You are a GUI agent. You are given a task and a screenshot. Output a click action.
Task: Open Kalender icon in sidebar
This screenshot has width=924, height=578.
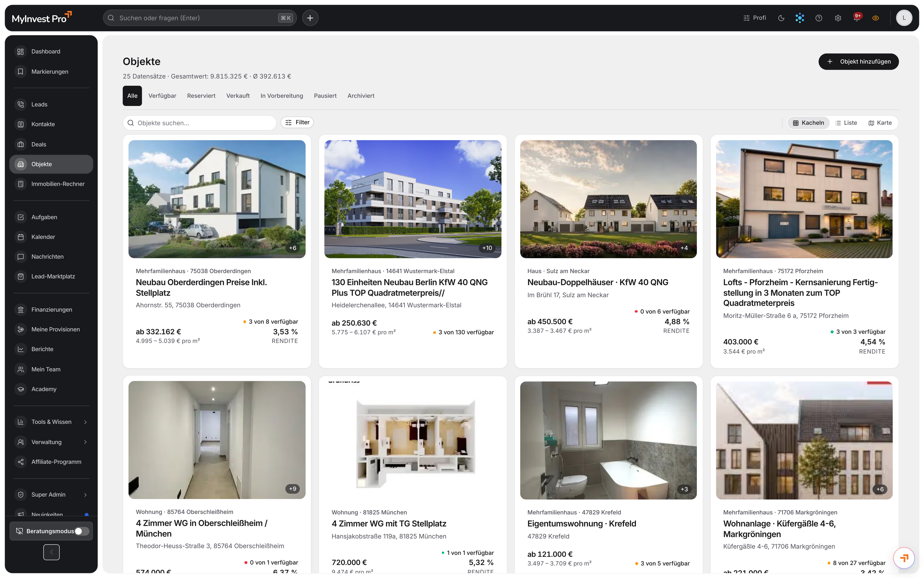[21, 237]
